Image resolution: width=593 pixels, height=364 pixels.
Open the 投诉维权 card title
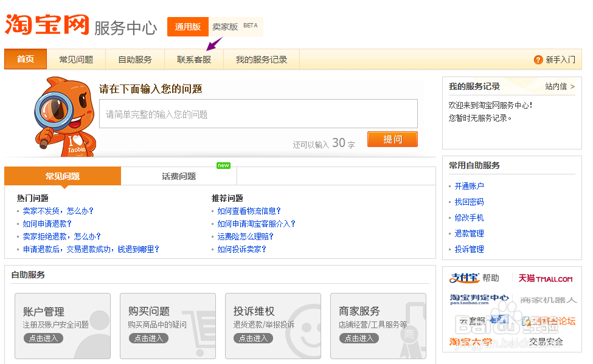[x=254, y=312]
